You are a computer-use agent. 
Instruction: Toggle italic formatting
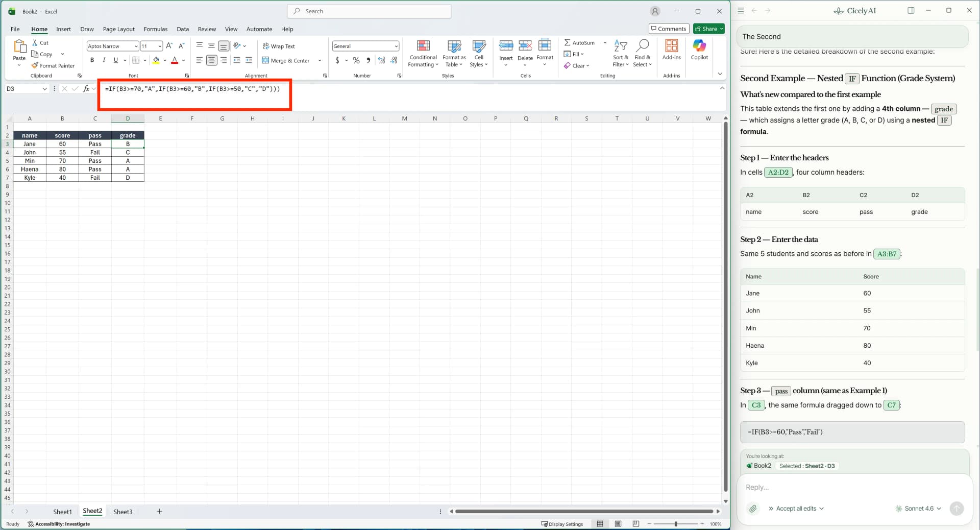[104, 60]
